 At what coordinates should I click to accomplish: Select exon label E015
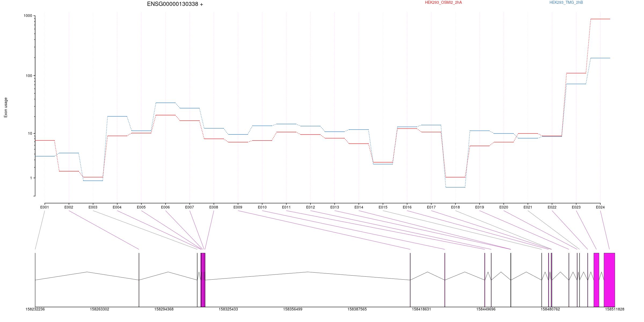pyautogui.click(x=383, y=207)
